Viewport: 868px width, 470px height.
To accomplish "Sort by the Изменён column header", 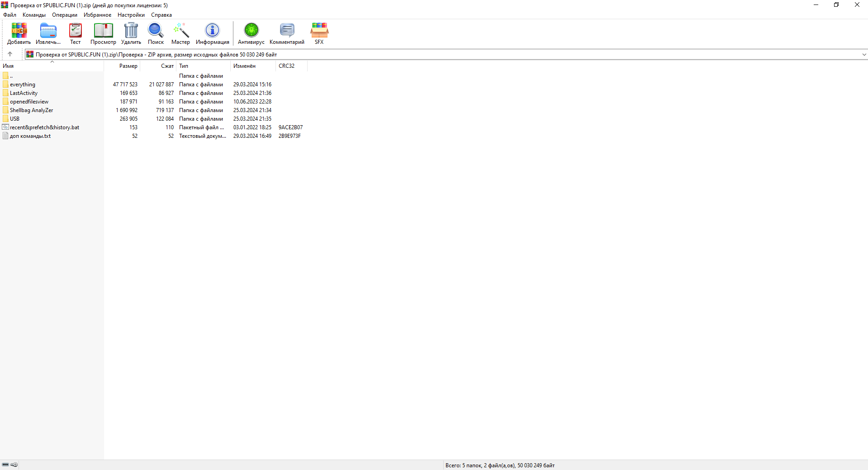I will pyautogui.click(x=253, y=66).
